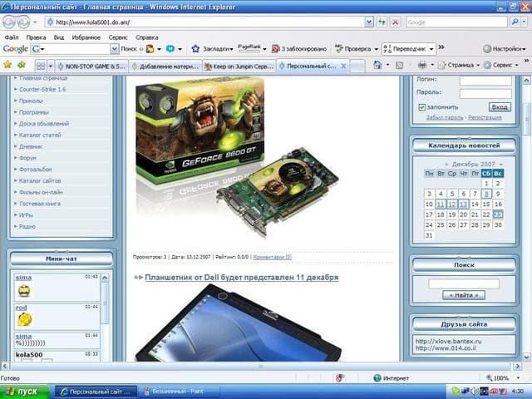Open the Страница page menu icon
This screenshot has height=399, width=532.
click(x=441, y=65)
